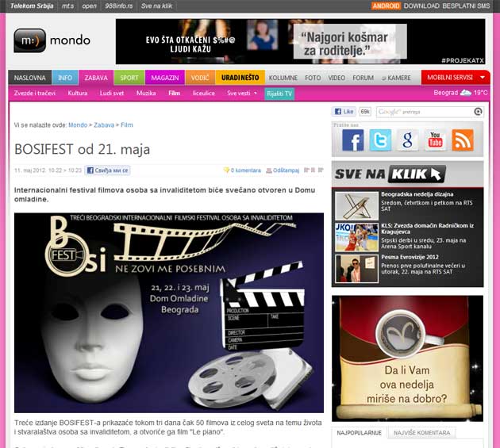The height and width of the screenshot is (448, 500).
Task: Subscribe via the orange RSS icon
Action: 462,140
